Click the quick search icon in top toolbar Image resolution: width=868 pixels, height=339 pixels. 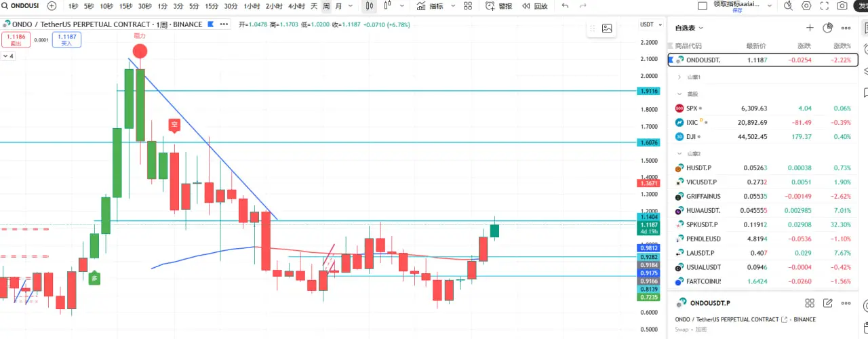pos(788,5)
